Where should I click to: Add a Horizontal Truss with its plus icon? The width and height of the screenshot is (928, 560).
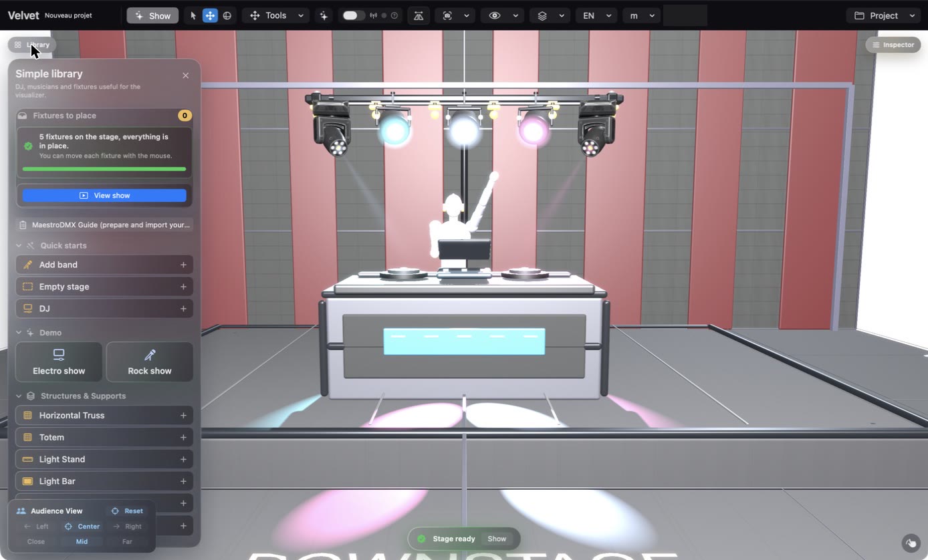(183, 416)
